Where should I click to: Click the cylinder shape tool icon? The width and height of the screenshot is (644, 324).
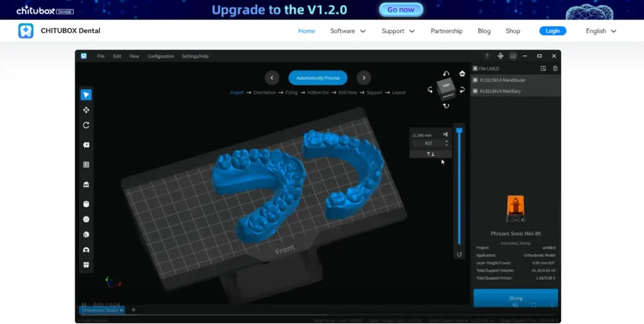click(x=86, y=204)
